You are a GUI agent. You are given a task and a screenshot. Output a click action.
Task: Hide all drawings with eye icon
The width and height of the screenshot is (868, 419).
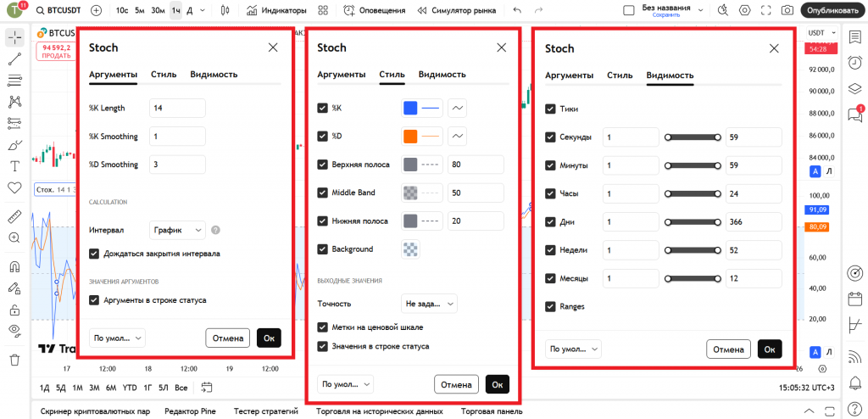coord(15,331)
